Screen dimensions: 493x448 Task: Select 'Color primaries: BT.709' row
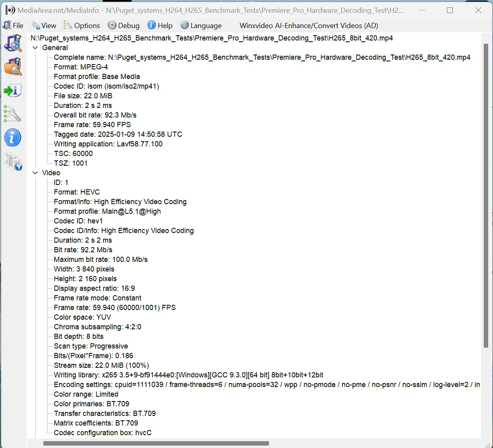click(x=92, y=404)
